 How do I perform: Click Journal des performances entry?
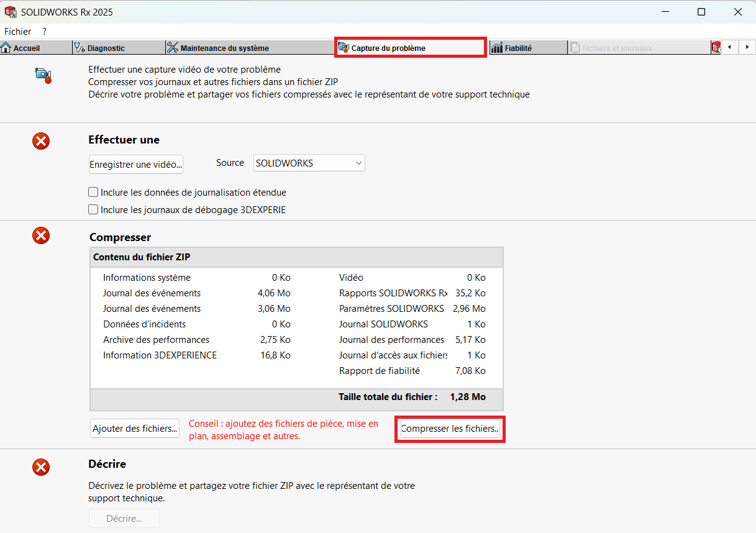(x=412, y=340)
